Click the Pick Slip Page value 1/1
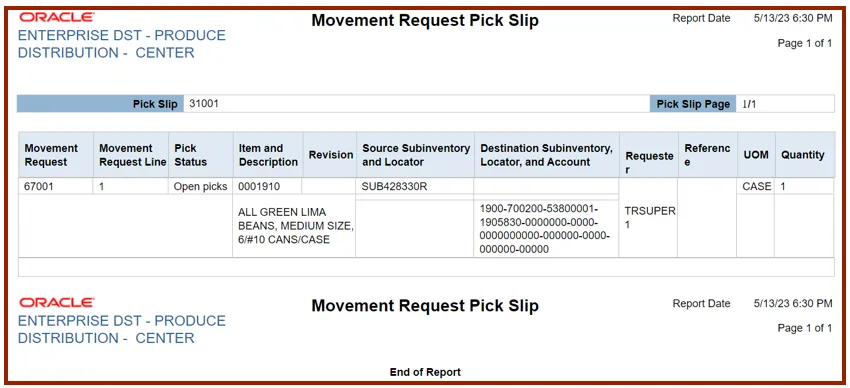 click(749, 104)
